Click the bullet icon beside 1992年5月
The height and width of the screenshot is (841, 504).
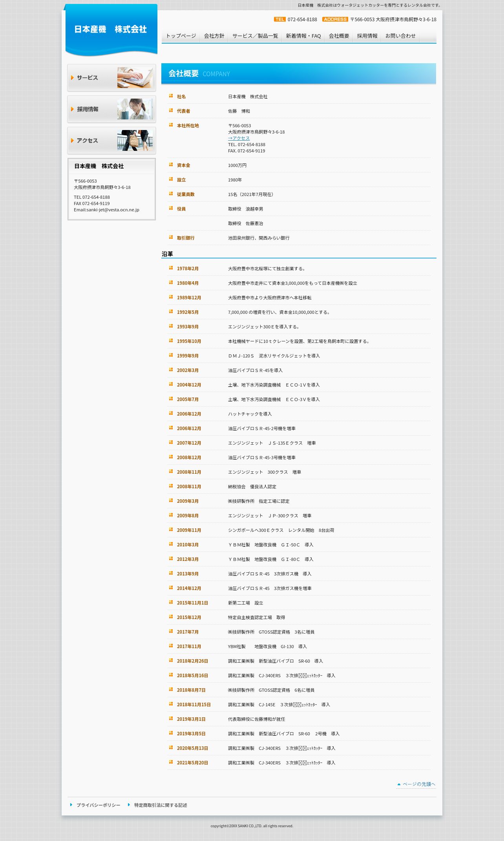click(x=171, y=311)
